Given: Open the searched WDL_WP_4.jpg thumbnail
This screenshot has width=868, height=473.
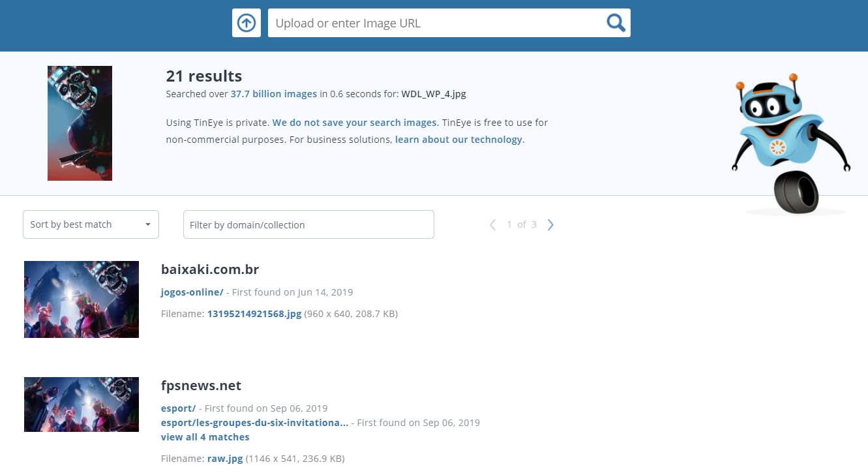Looking at the screenshot, I should click(x=80, y=123).
